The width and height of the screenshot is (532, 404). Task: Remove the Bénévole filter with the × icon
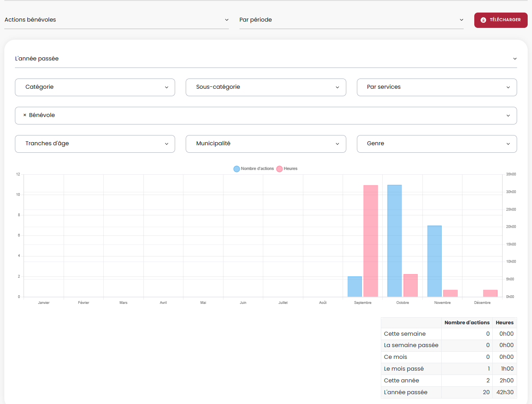coord(25,115)
